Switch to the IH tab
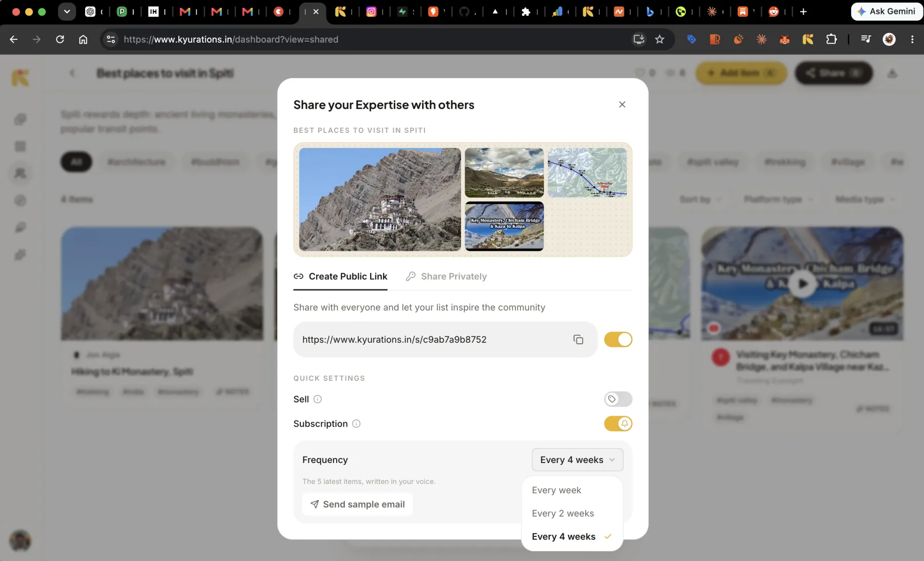 pos(153,12)
